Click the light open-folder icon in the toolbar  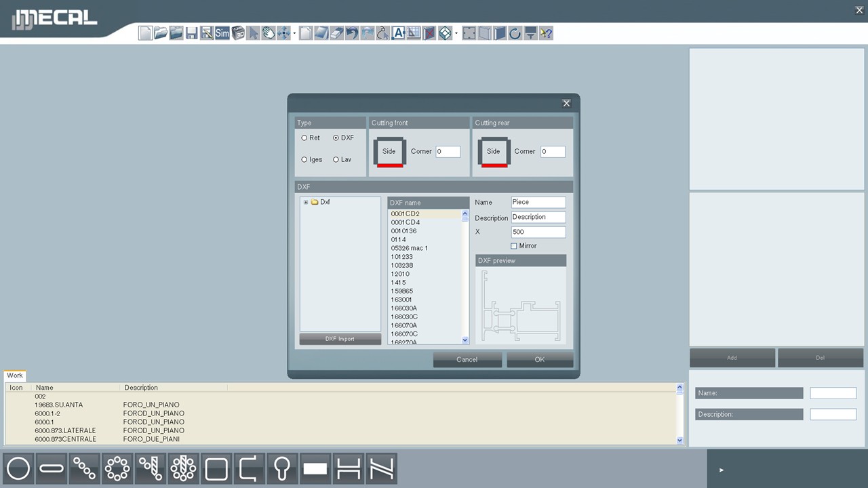tap(161, 33)
